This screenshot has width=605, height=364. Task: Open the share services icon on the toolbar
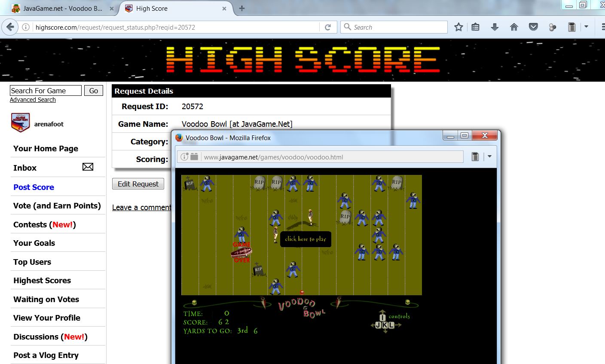tap(552, 27)
